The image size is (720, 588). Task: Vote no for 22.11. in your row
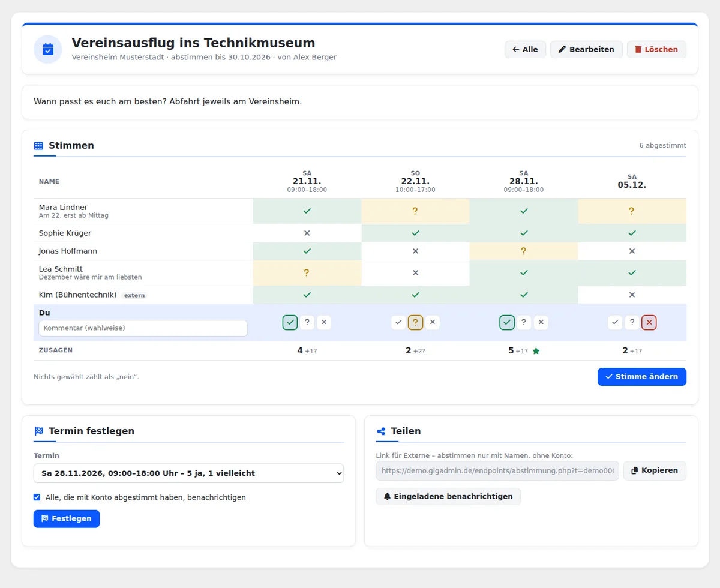click(x=433, y=322)
